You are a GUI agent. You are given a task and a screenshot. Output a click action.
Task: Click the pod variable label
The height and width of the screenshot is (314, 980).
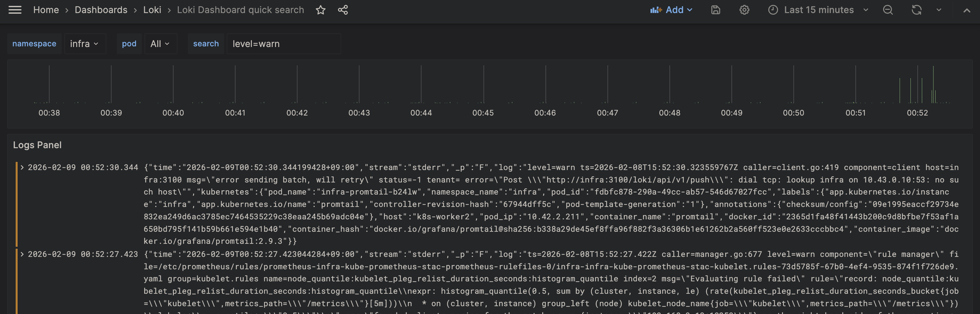(x=129, y=44)
